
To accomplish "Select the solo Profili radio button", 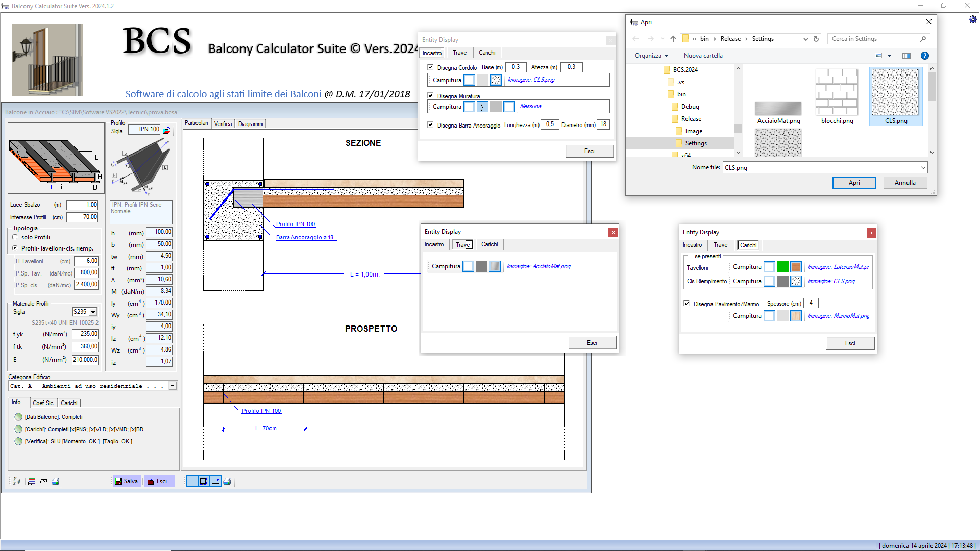I will click(x=15, y=237).
